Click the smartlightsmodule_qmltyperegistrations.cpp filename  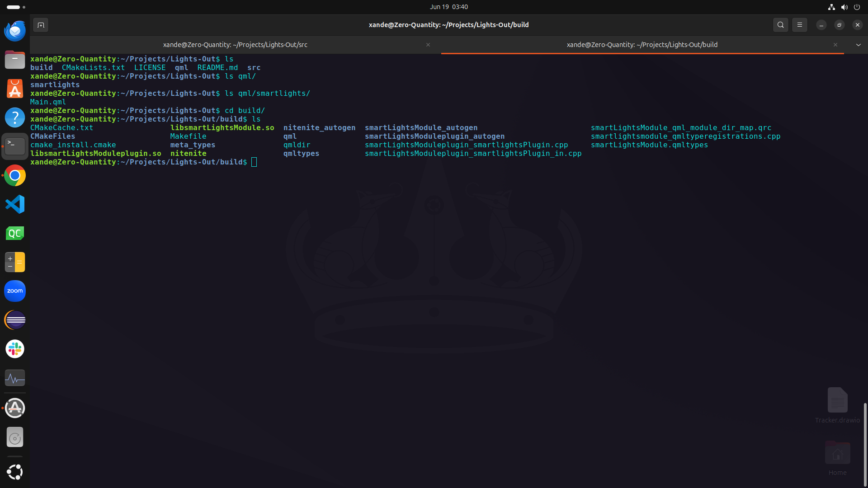click(x=686, y=136)
